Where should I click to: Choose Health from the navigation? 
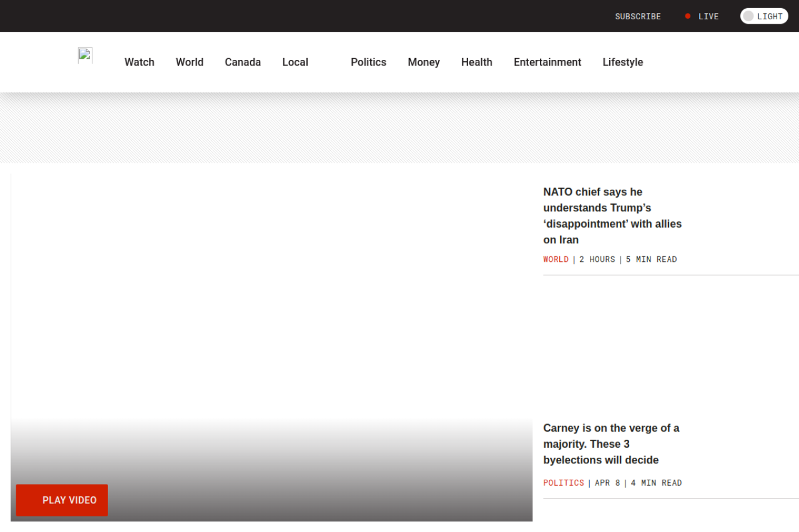[477, 62]
